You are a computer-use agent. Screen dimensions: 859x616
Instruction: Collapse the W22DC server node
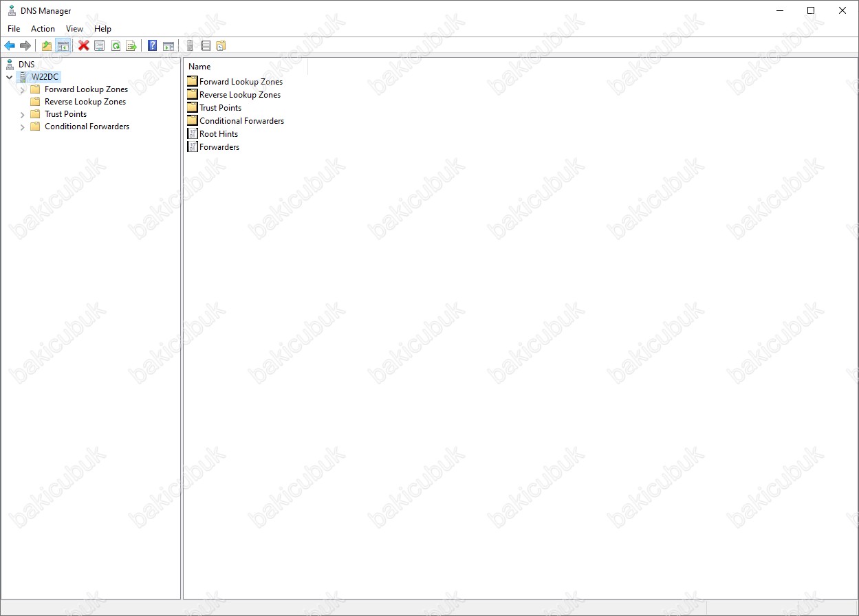[9, 78]
